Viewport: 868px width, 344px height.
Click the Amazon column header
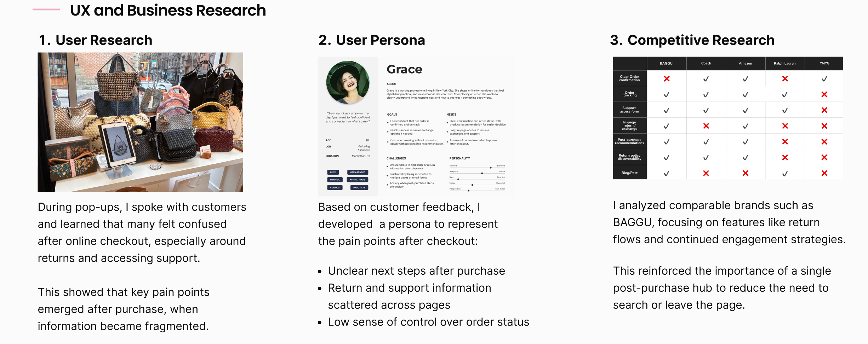pyautogui.click(x=745, y=63)
